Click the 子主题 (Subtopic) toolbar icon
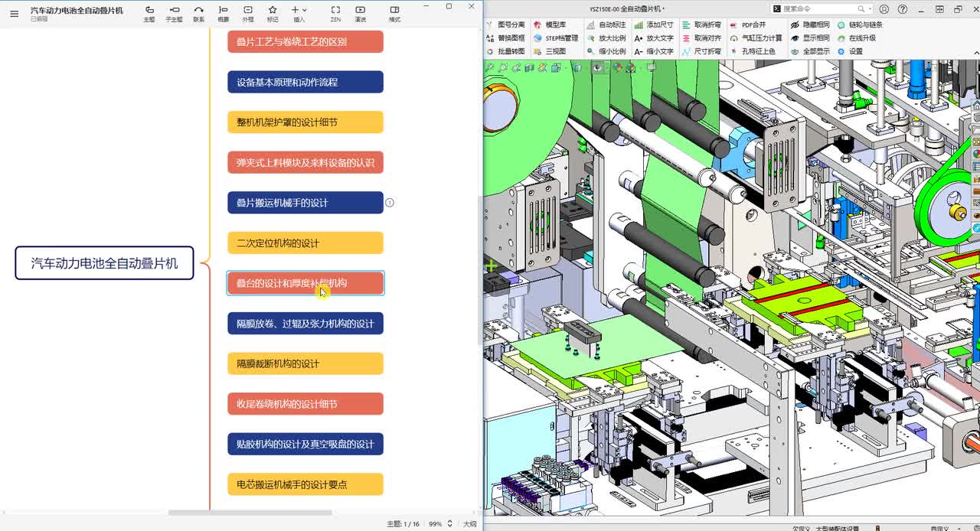The width and height of the screenshot is (980, 531). pos(174,13)
